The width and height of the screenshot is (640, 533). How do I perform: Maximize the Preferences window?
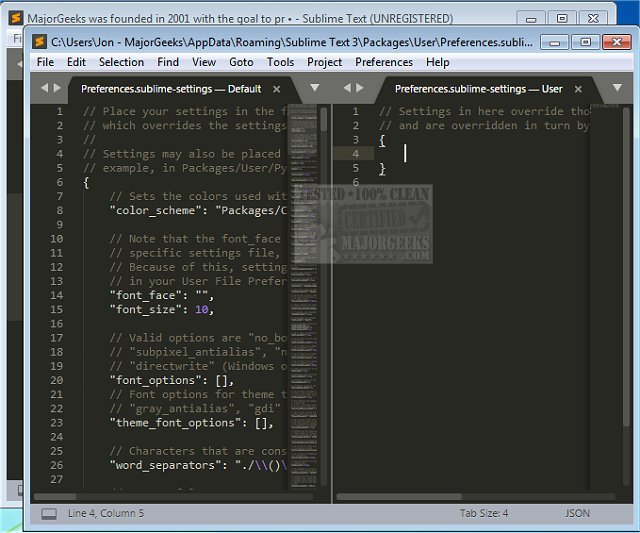click(585, 42)
